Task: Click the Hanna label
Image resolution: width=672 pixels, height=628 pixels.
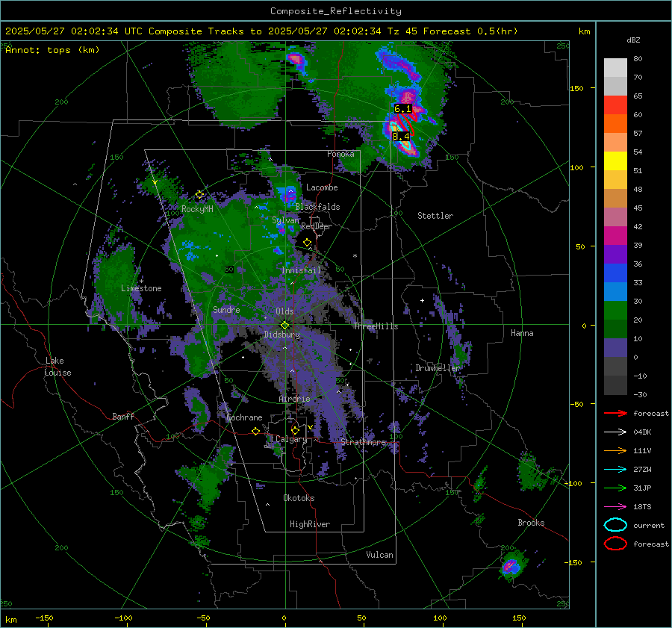Action: [x=522, y=333]
